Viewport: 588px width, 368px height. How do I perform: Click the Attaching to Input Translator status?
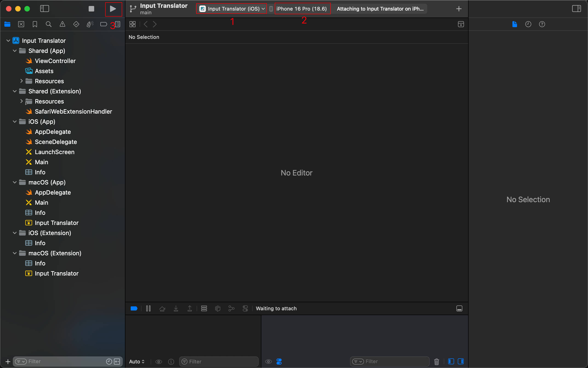(x=380, y=9)
